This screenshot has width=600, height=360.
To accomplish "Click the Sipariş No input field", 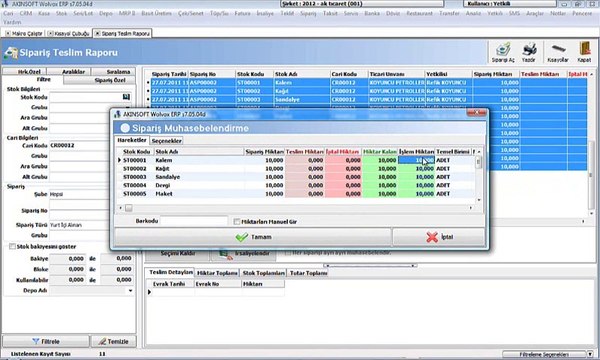I will coord(80,211).
